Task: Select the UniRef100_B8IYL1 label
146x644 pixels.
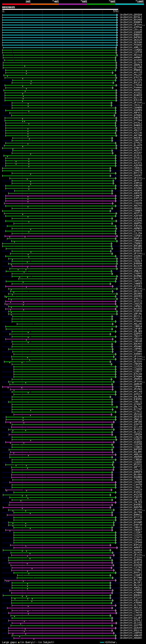Action: tap(131, 316)
